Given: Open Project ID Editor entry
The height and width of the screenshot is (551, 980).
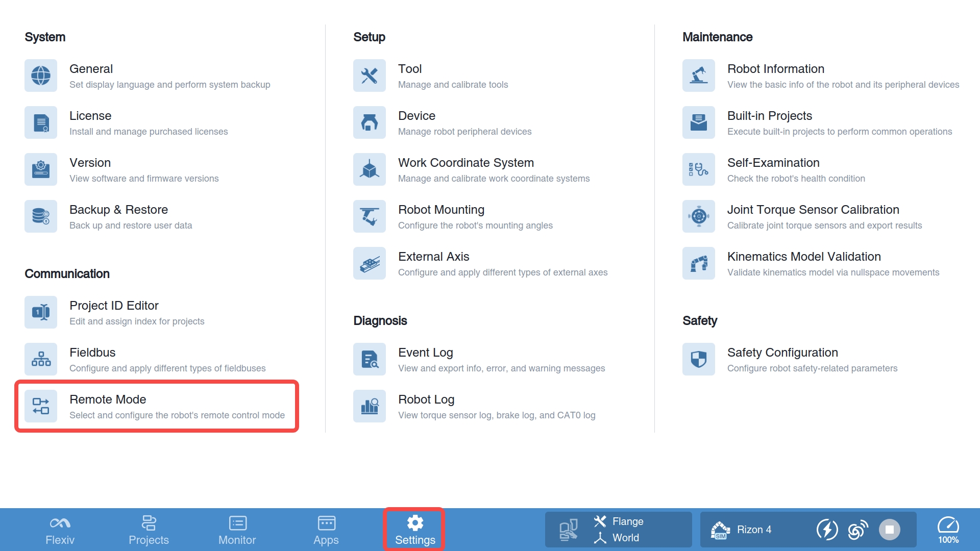Looking at the screenshot, I should [x=114, y=312].
